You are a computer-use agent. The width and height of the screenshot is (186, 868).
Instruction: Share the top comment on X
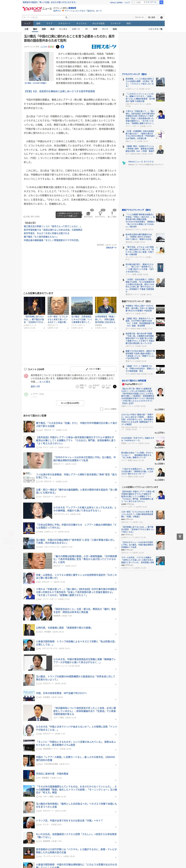[x=115, y=387]
